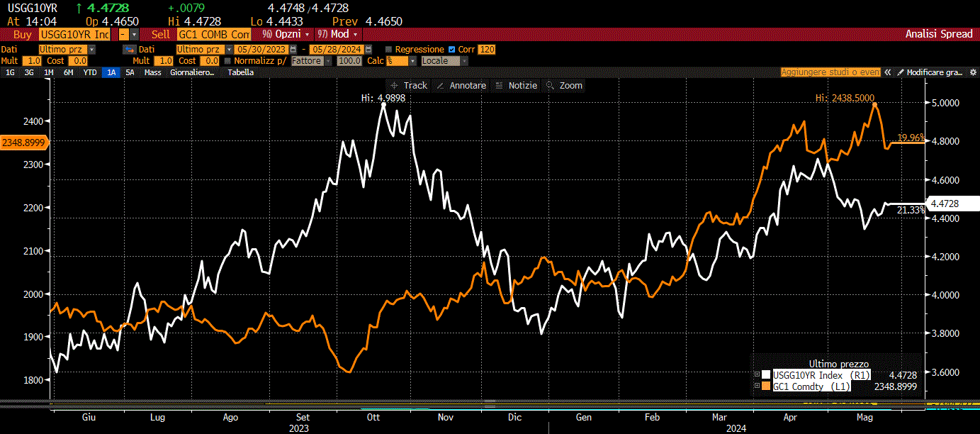Toggle the Regressione checkbox
This screenshot has height=434, width=980.
388,50
